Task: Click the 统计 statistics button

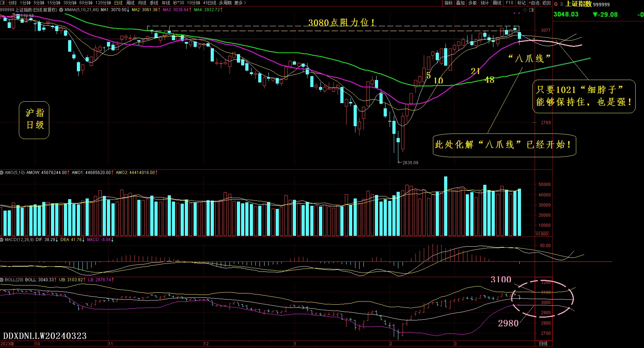Action: tap(485, 3)
